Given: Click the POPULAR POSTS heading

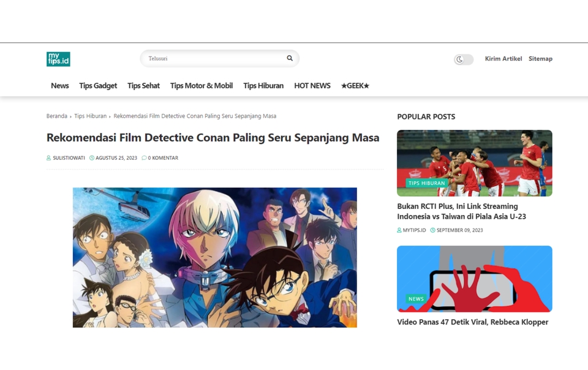Looking at the screenshot, I should [x=426, y=116].
